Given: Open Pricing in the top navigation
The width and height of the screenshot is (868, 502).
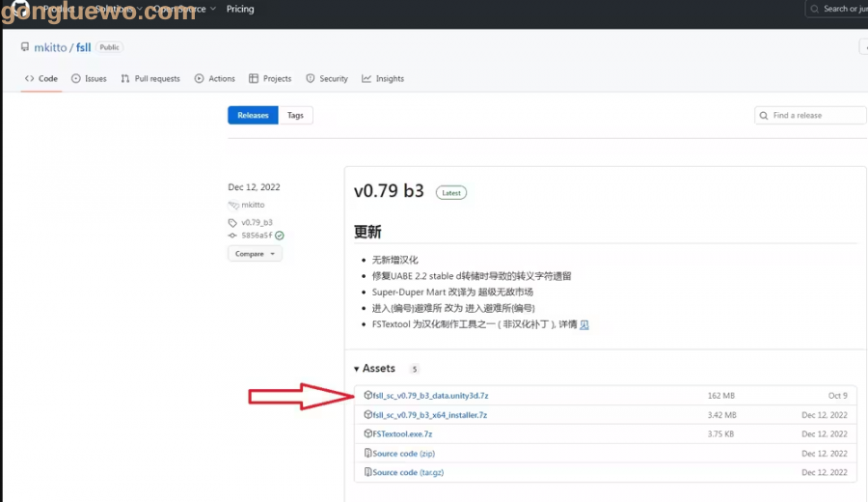Looking at the screenshot, I should [x=240, y=9].
